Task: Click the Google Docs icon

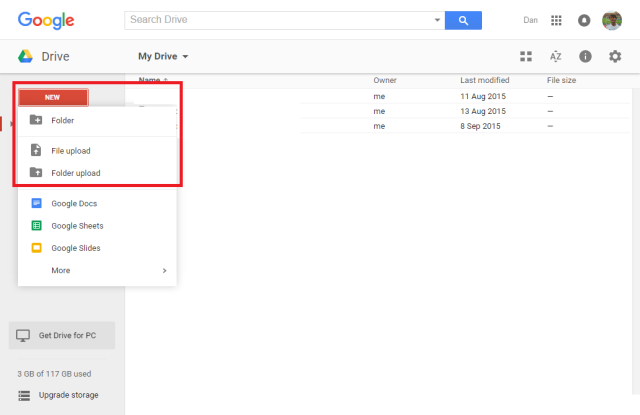Action: (36, 203)
